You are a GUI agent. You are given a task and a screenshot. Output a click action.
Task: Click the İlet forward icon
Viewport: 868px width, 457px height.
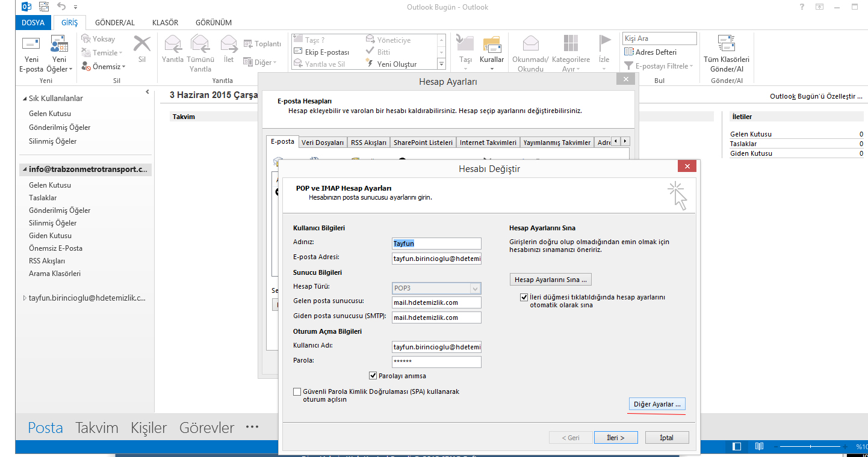pyautogui.click(x=229, y=44)
